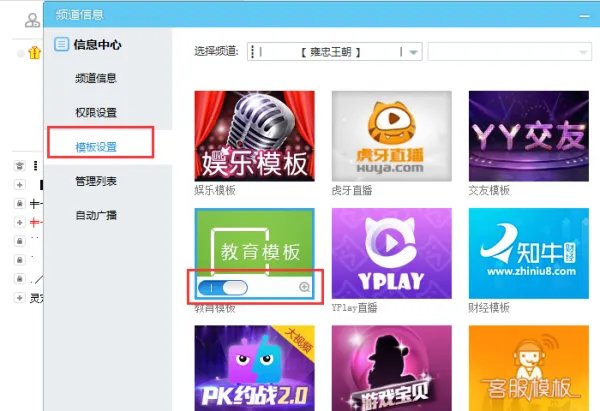
Task: Click the 教育模板 magnifier preview icon
Action: (x=305, y=287)
